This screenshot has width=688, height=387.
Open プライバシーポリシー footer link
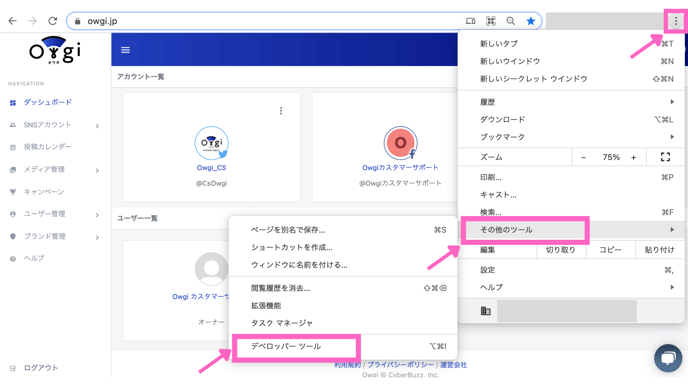(x=401, y=365)
